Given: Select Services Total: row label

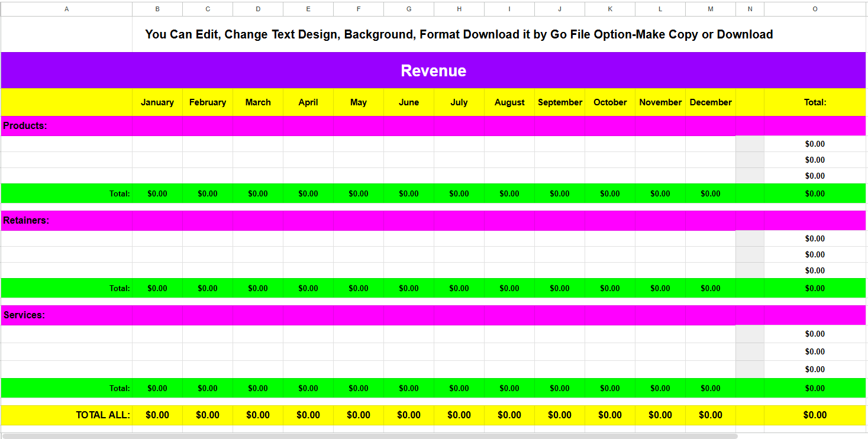Looking at the screenshot, I should click(120, 388).
